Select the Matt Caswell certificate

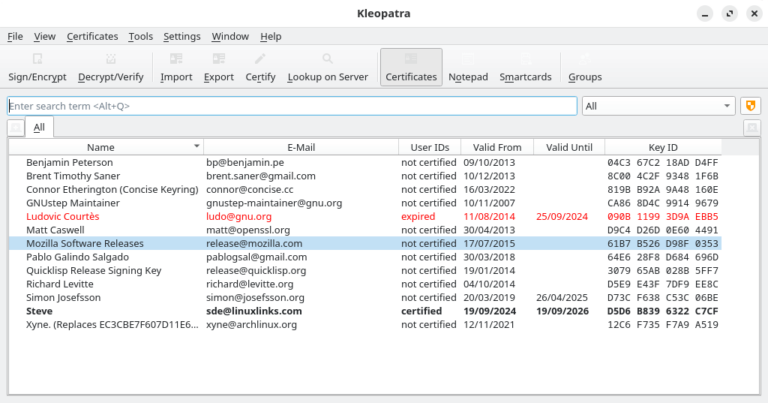point(365,230)
